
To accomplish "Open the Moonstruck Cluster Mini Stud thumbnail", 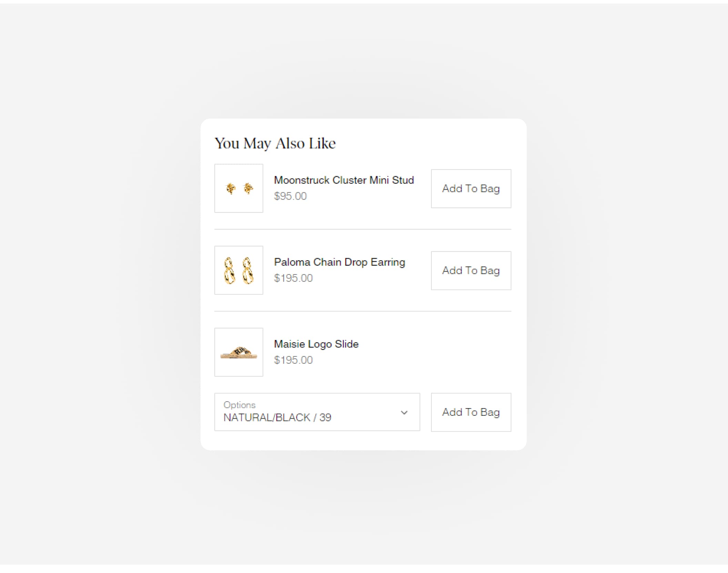I will (239, 188).
